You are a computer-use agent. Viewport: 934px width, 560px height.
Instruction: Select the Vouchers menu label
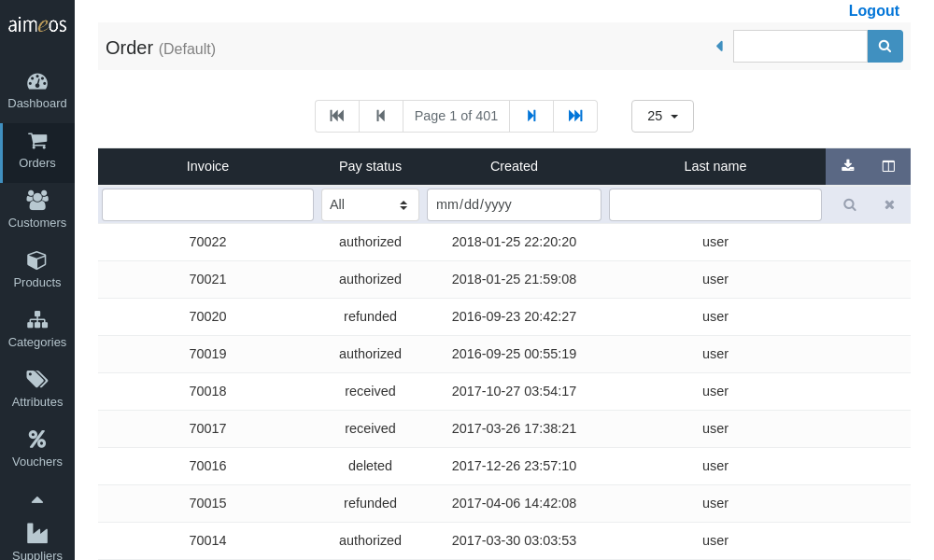pos(37,462)
